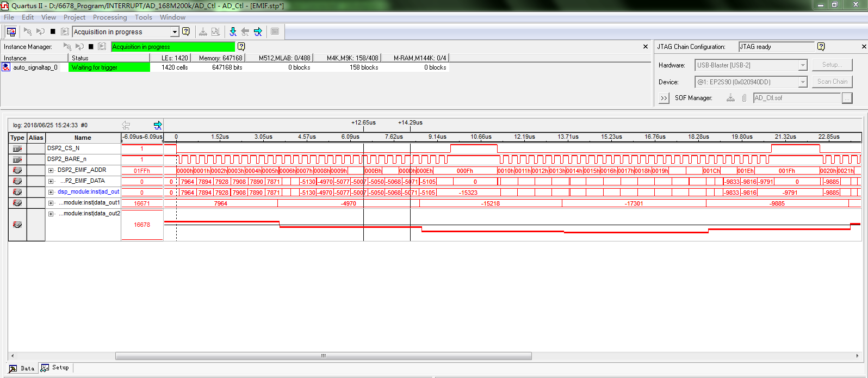Click the auto_signaltap_0 instance icon

(6, 67)
